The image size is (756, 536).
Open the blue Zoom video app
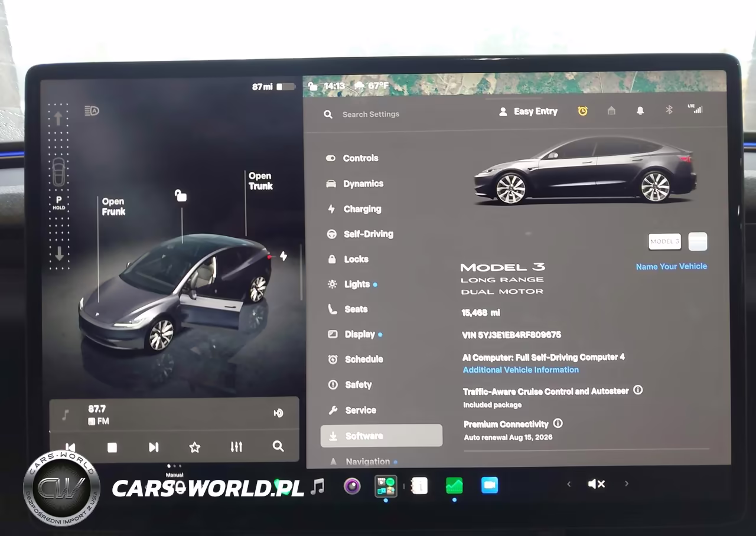click(490, 485)
